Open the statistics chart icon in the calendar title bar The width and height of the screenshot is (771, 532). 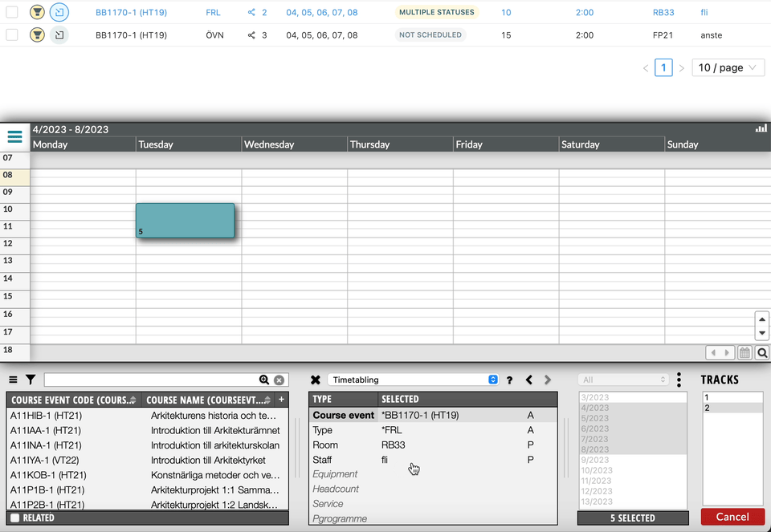tap(761, 128)
